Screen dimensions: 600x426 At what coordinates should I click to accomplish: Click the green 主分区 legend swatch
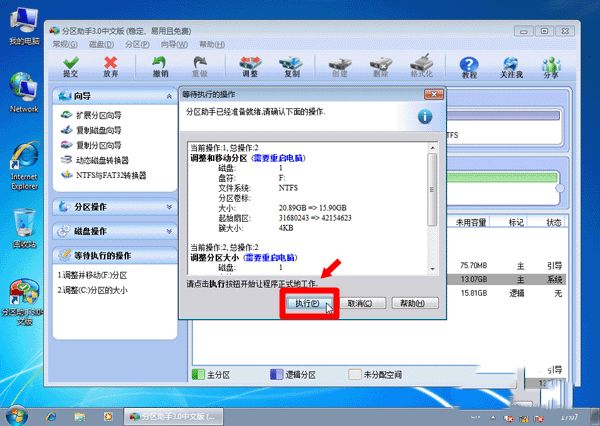tap(198, 374)
